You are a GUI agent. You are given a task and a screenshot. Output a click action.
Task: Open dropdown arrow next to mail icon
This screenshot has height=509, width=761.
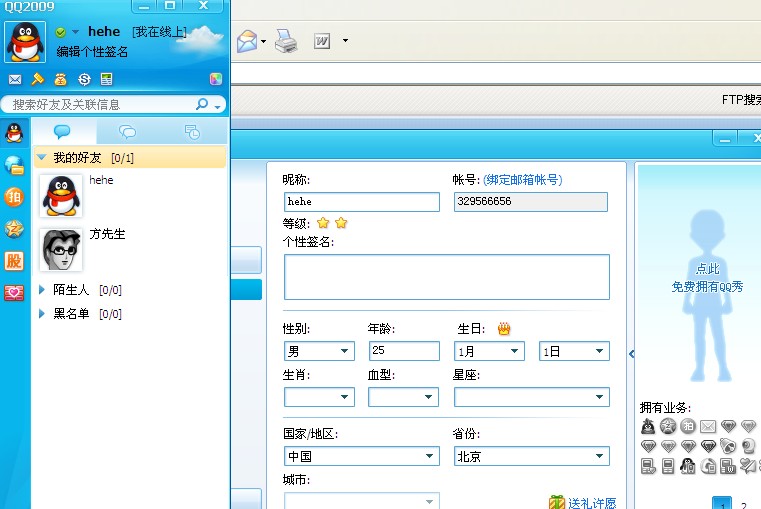pyautogui.click(x=264, y=41)
